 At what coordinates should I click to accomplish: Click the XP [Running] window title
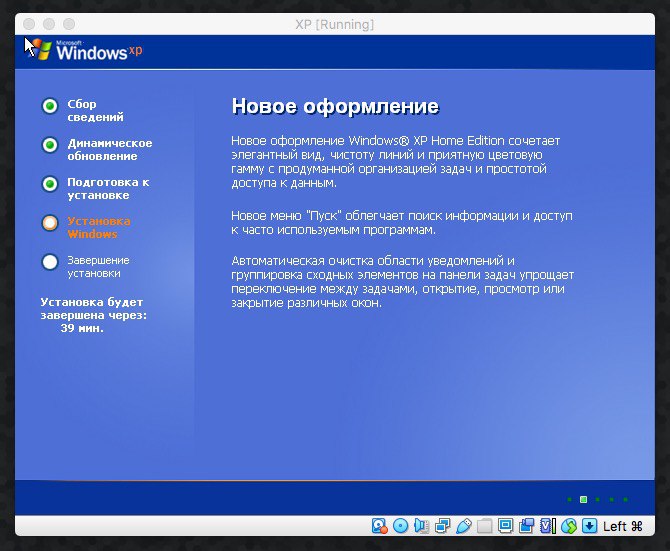coord(335,24)
